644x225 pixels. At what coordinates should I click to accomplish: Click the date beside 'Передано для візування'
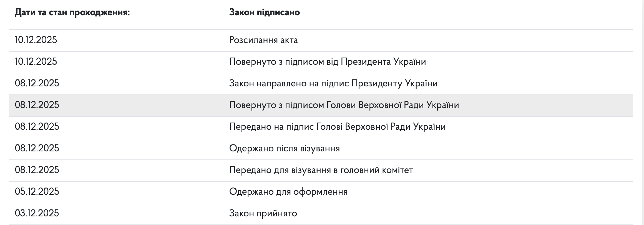coord(37,170)
